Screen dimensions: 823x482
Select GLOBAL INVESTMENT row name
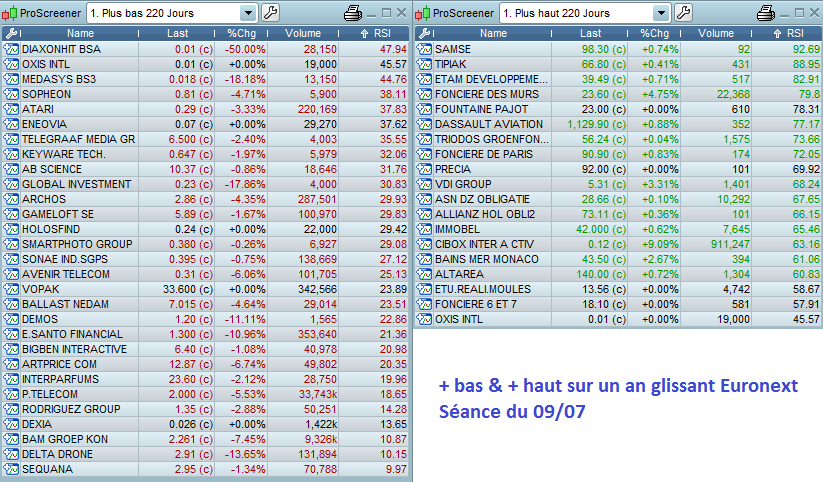[77, 184]
